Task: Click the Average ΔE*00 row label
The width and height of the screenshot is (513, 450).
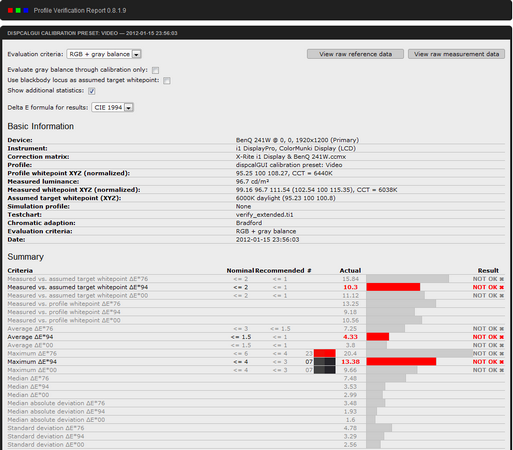Action: pyautogui.click(x=30, y=345)
